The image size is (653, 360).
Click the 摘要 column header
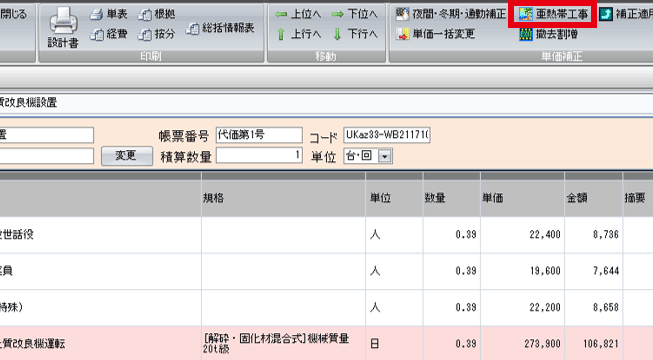638,198
